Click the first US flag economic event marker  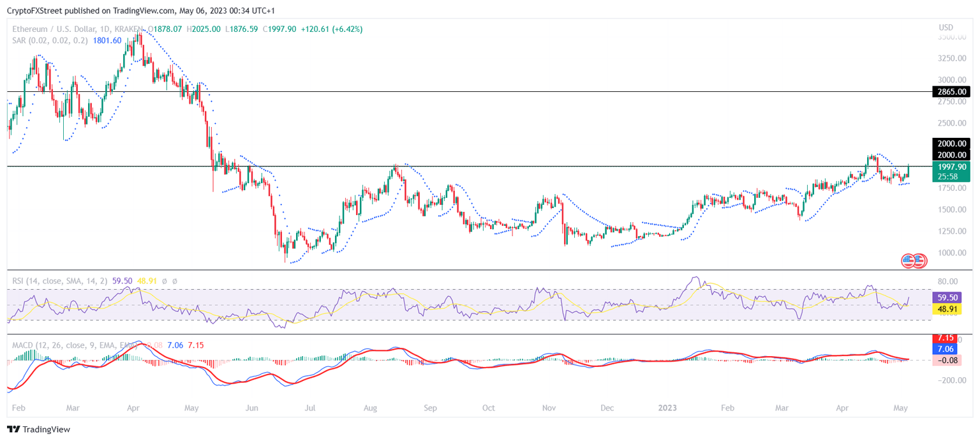tap(907, 260)
